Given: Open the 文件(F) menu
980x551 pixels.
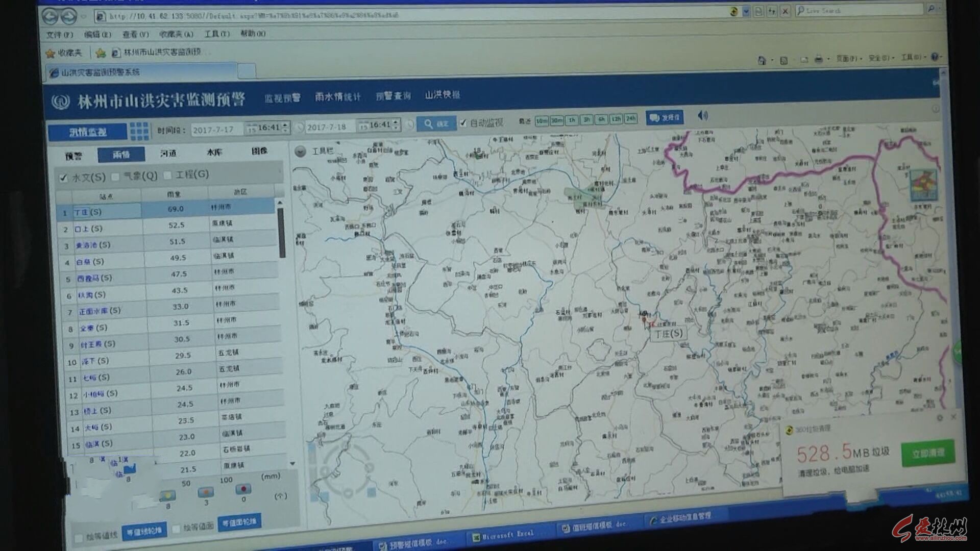Looking at the screenshot, I should coord(60,35).
